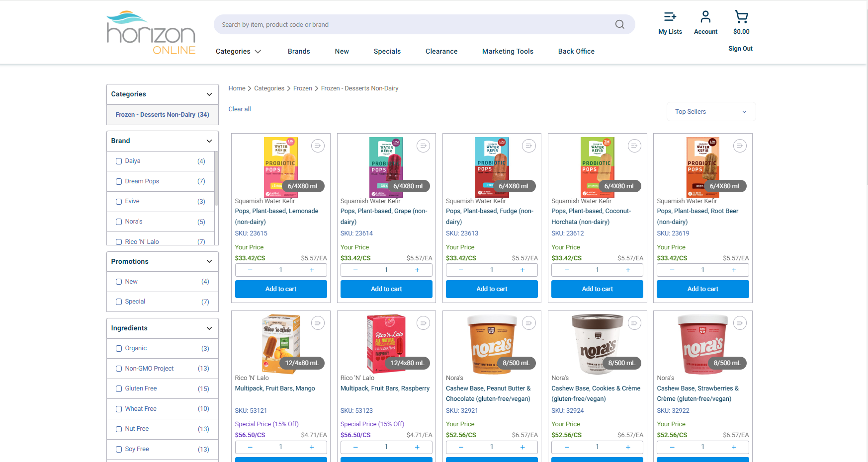The image size is (868, 462).
Task: Increase quantity of Coconut-Horchata Pops
Action: [x=628, y=270]
